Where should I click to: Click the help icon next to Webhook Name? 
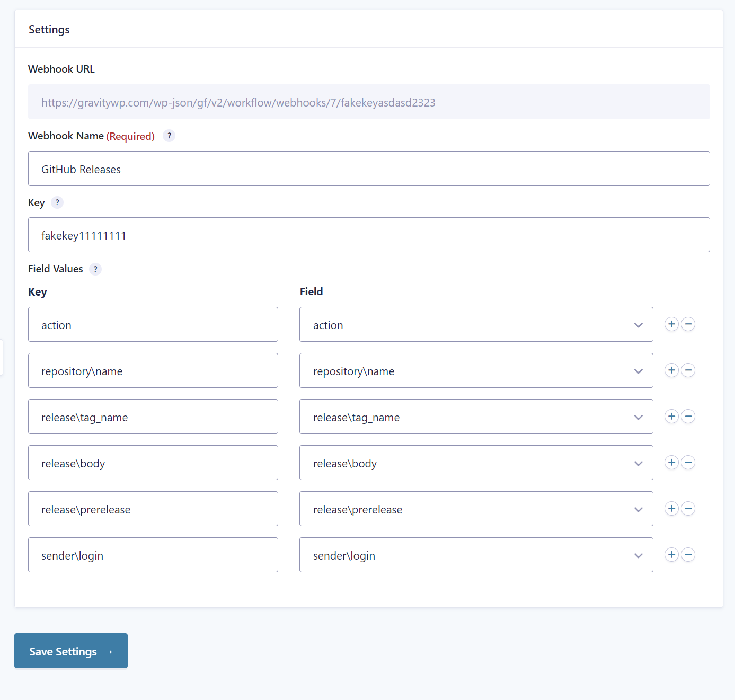pos(169,136)
